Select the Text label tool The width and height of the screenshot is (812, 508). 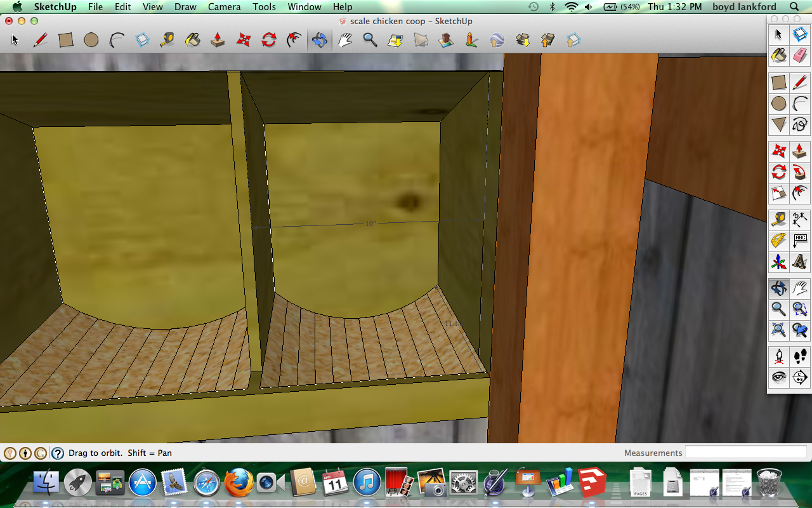[x=799, y=241]
